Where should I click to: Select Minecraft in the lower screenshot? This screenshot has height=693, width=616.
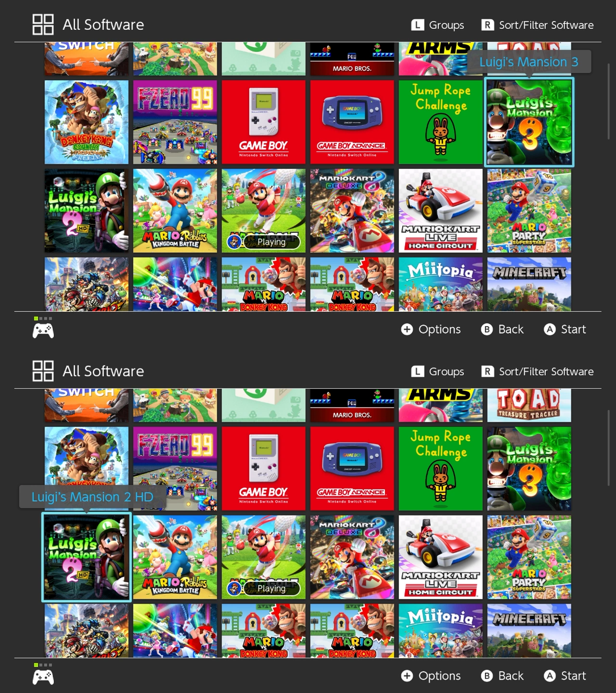click(529, 630)
